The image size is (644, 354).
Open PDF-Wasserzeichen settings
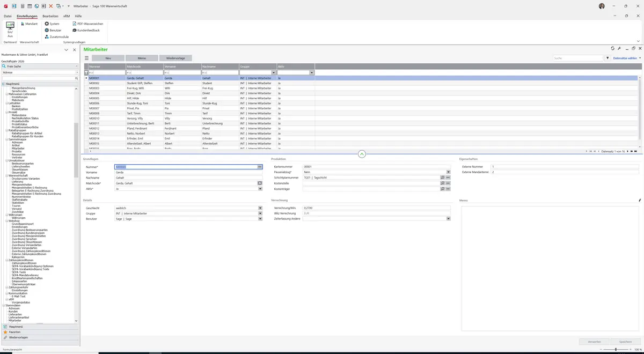(87, 24)
